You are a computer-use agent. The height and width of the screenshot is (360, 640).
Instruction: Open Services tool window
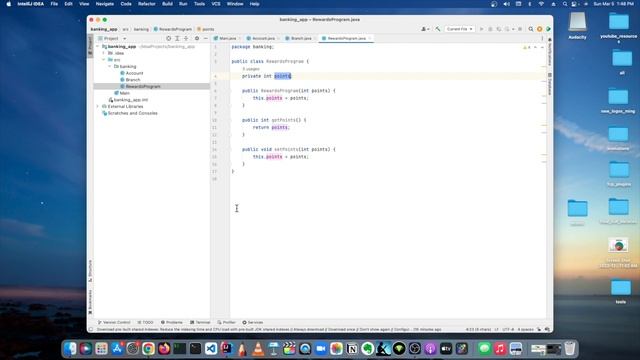[x=253, y=322]
